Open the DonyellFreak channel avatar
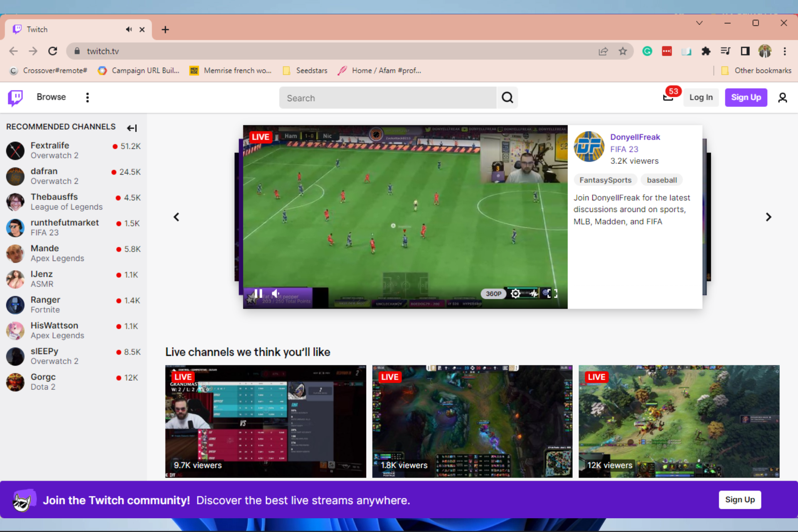Viewport: 798px width, 532px height. pos(589,147)
